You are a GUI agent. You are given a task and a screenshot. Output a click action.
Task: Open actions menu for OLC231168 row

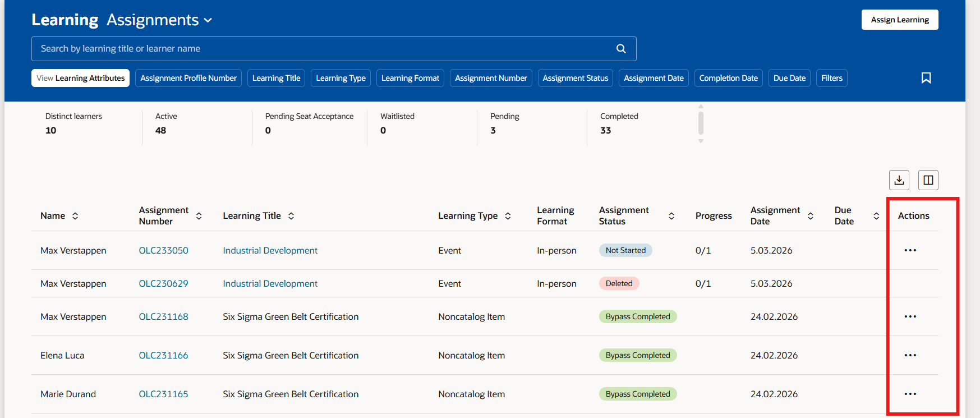910,316
